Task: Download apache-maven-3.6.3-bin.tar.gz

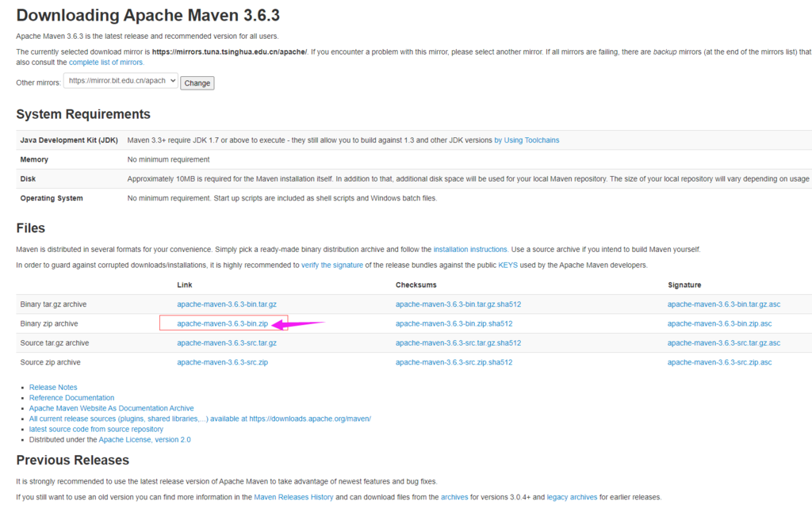Action: (227, 304)
